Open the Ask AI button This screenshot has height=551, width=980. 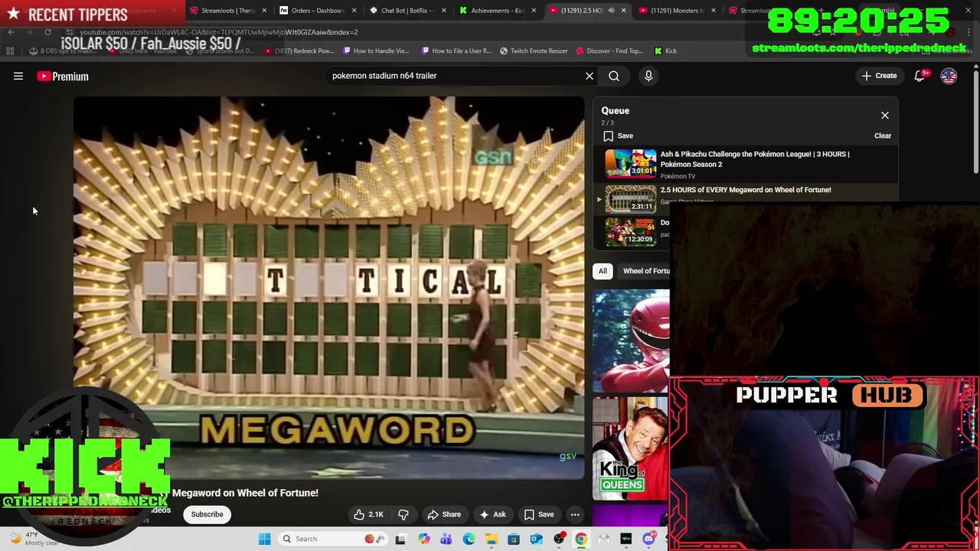[492, 514]
